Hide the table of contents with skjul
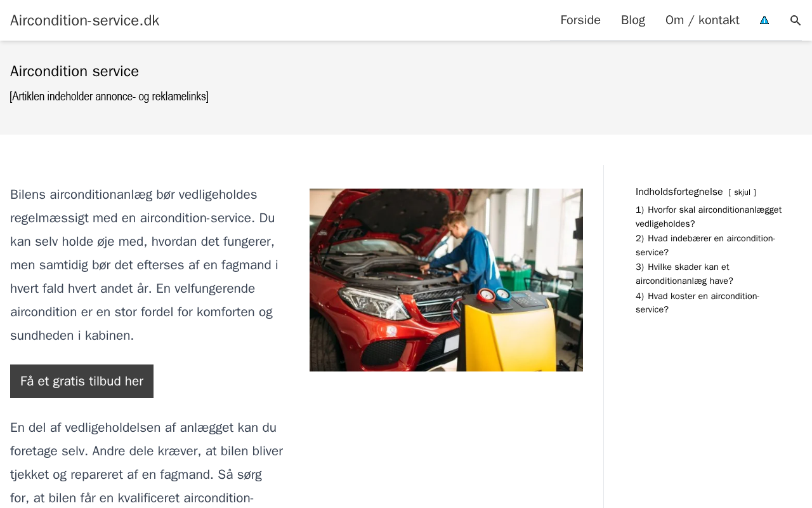 point(742,192)
